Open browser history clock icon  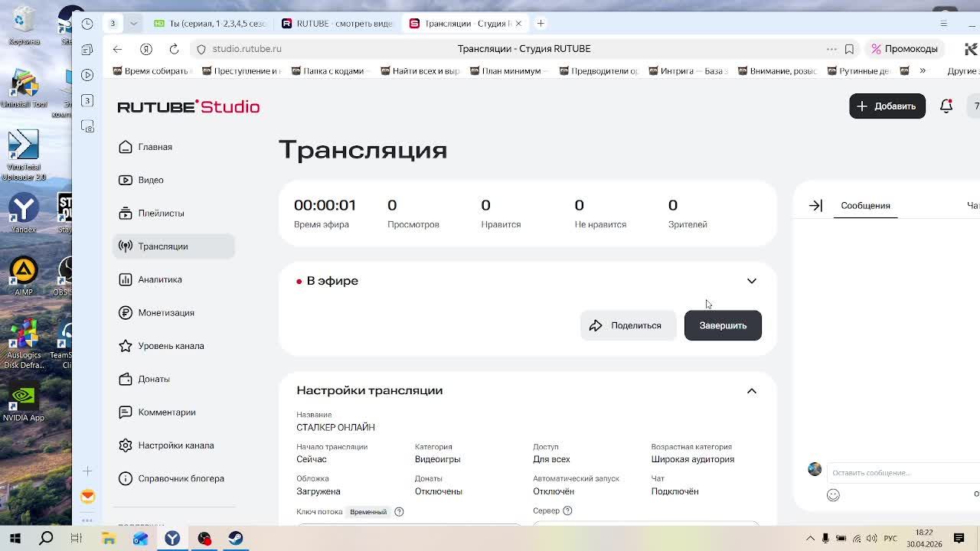coord(87,24)
